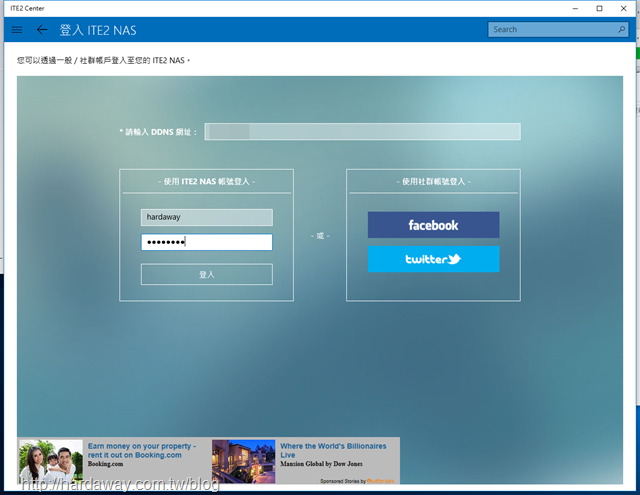Click the '使用 ITE2 NAS 帳號登入' heading
The image size is (640, 495).
point(207,182)
